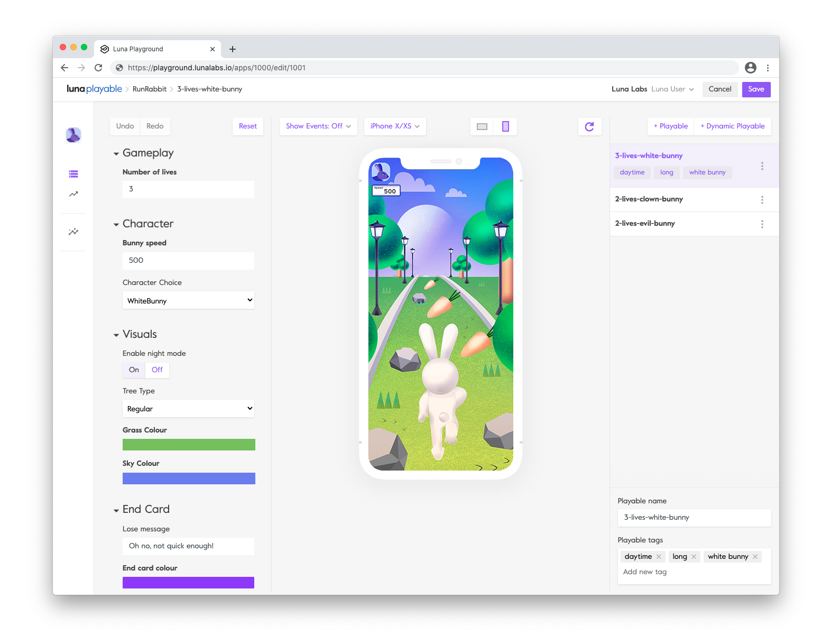Open the list view sidebar icon
This screenshot has height=635, width=840.
(x=73, y=174)
